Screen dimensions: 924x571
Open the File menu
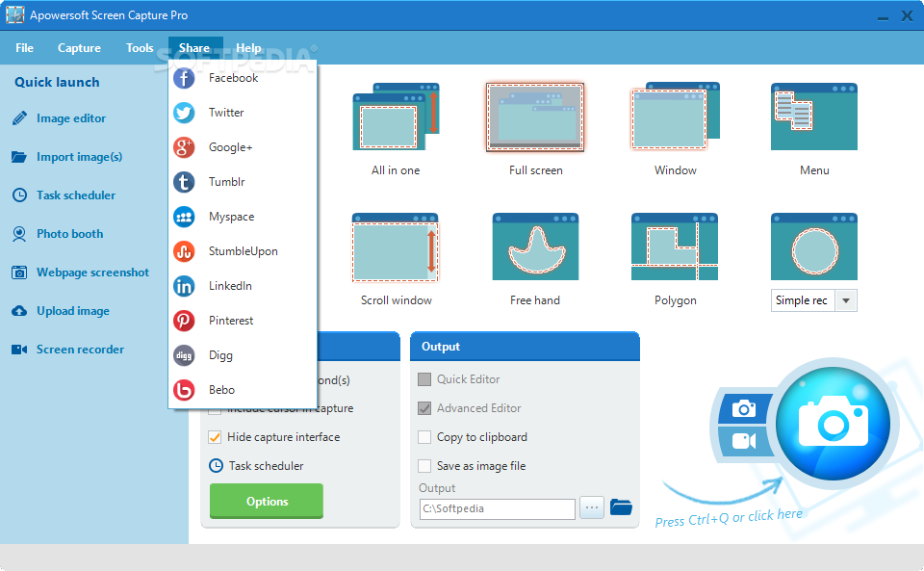pyautogui.click(x=25, y=48)
